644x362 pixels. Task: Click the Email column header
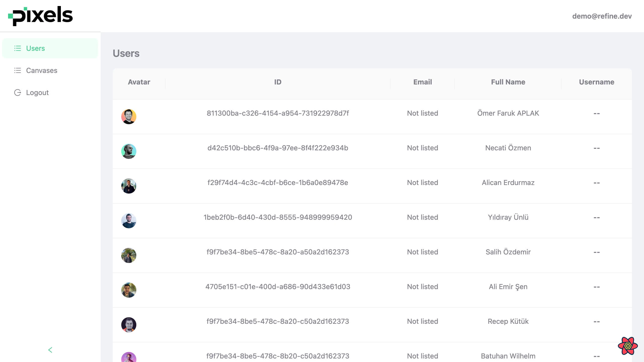(x=422, y=82)
